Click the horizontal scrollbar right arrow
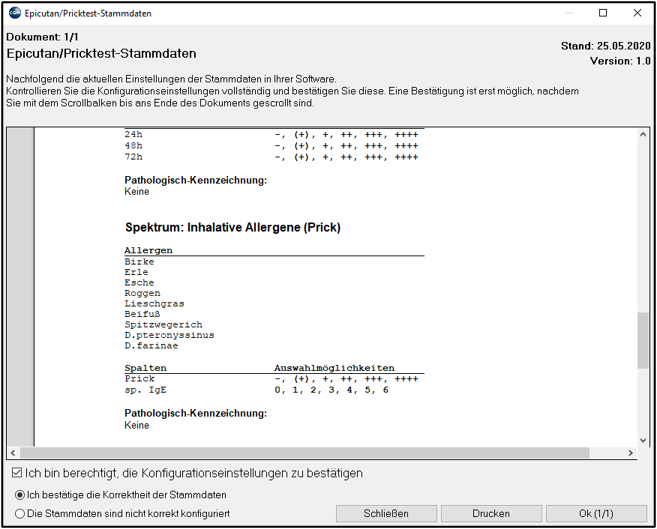The width and height of the screenshot is (657, 529). (x=631, y=453)
